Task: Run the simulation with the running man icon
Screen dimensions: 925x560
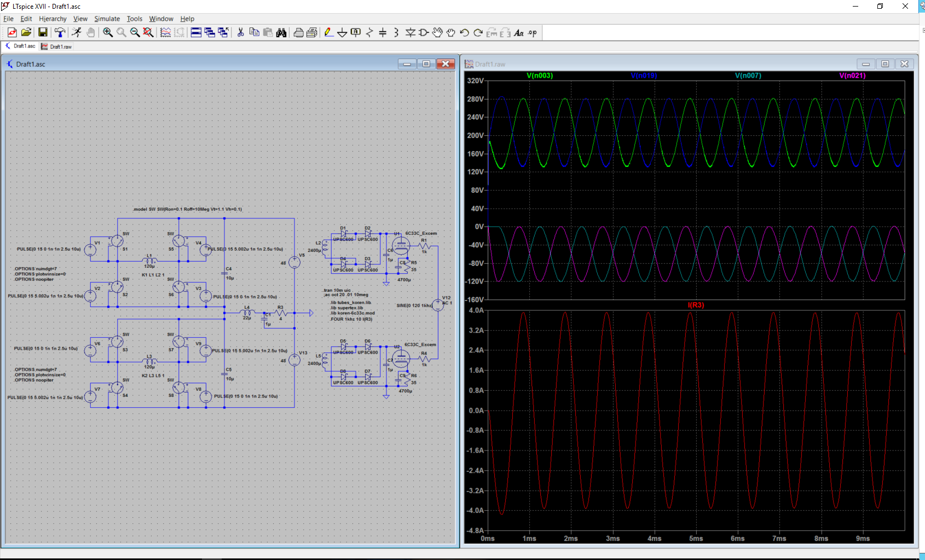Action: [x=77, y=33]
